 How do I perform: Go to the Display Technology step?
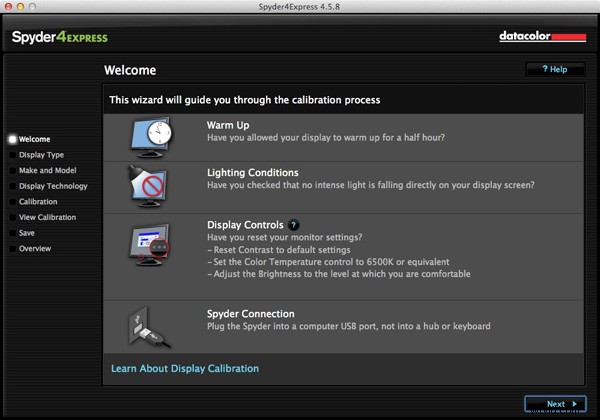tap(53, 186)
